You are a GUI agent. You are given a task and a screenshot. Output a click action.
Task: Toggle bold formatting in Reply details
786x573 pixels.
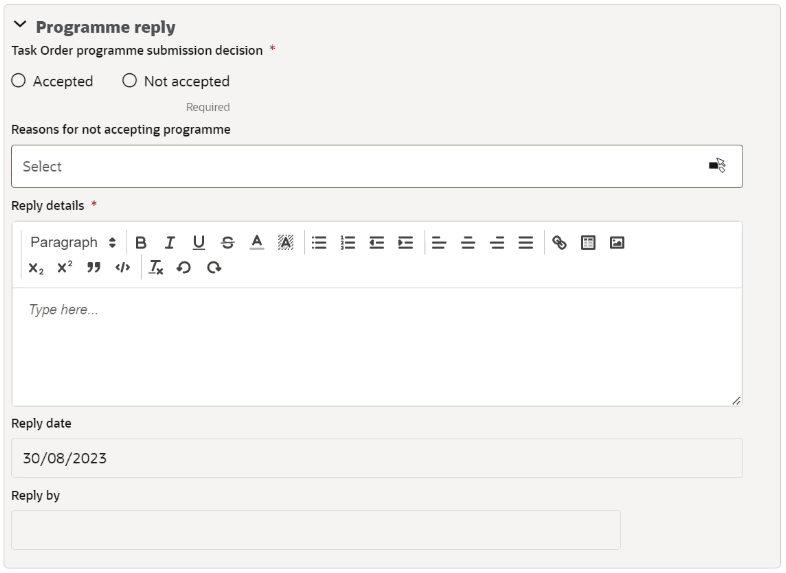pos(141,243)
